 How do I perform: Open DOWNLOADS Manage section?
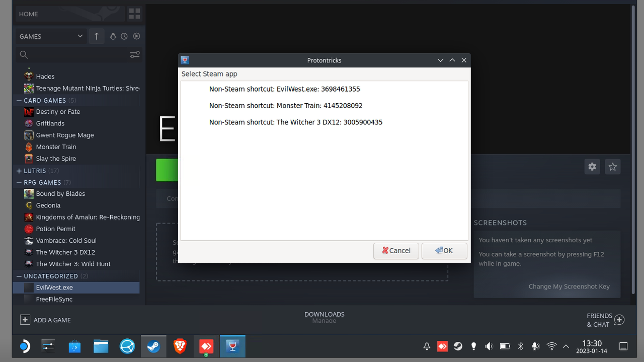324,317
